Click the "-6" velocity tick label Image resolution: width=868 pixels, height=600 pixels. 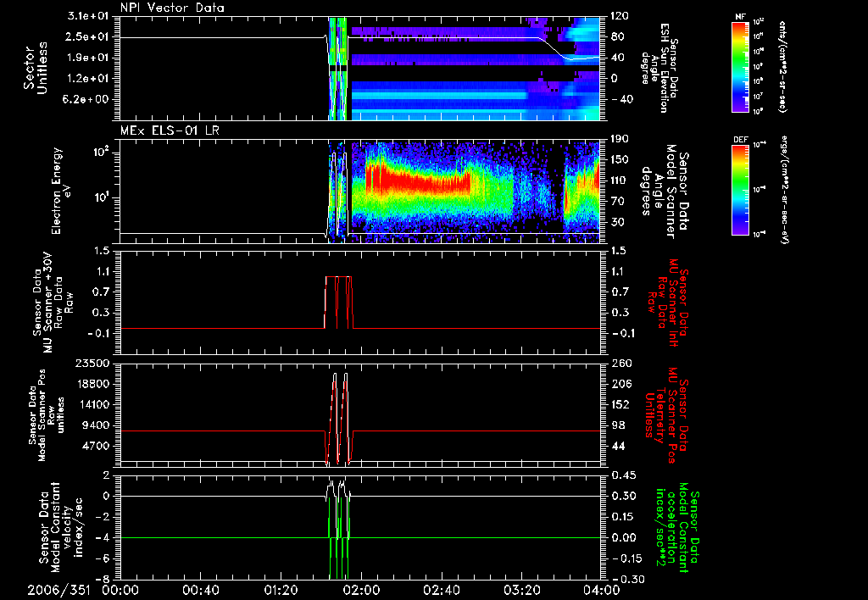click(x=103, y=559)
